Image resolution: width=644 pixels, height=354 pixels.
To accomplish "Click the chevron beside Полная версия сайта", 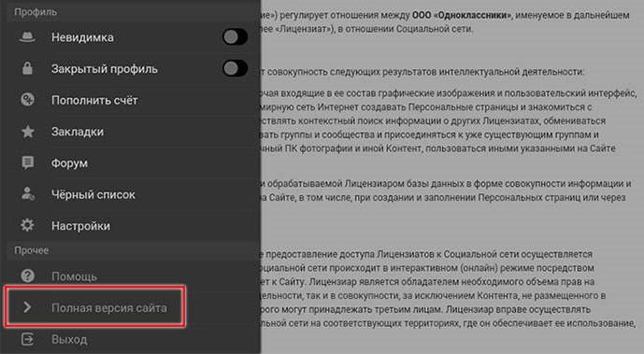I will [x=27, y=307].
